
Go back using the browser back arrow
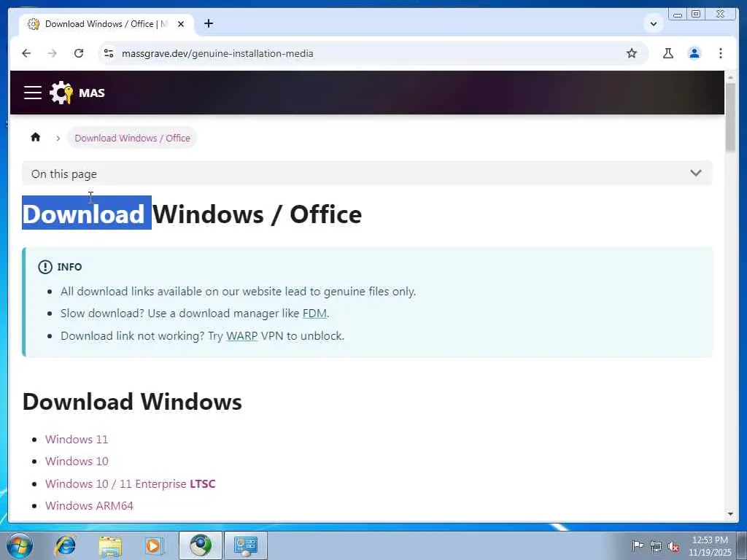(x=26, y=53)
